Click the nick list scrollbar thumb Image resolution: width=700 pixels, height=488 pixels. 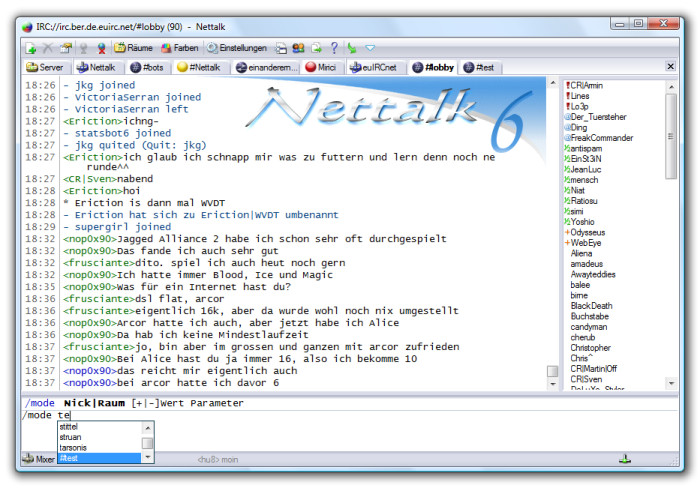click(671, 136)
